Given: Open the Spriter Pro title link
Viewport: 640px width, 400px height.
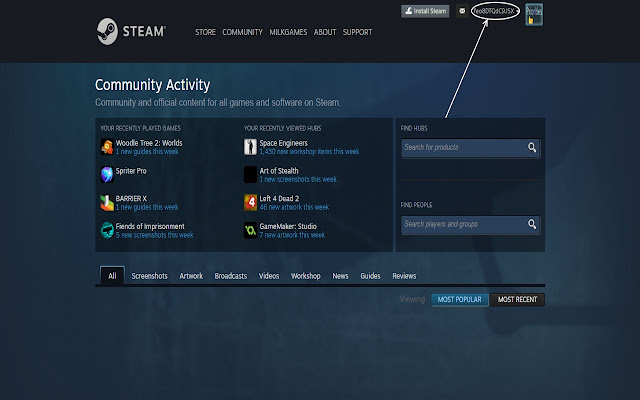Looking at the screenshot, I should coord(131,171).
